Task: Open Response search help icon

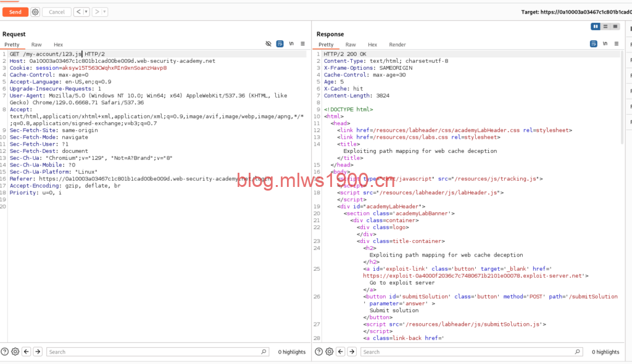Action: [x=319, y=352]
